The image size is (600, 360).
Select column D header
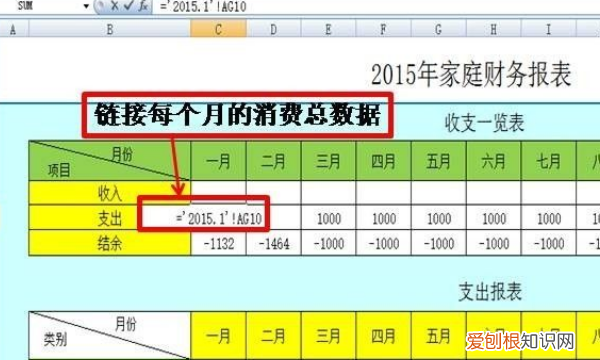pos(273,29)
